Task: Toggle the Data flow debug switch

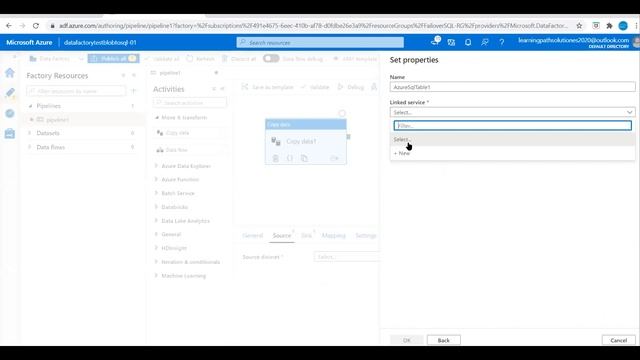Action: pyautogui.click(x=271, y=58)
